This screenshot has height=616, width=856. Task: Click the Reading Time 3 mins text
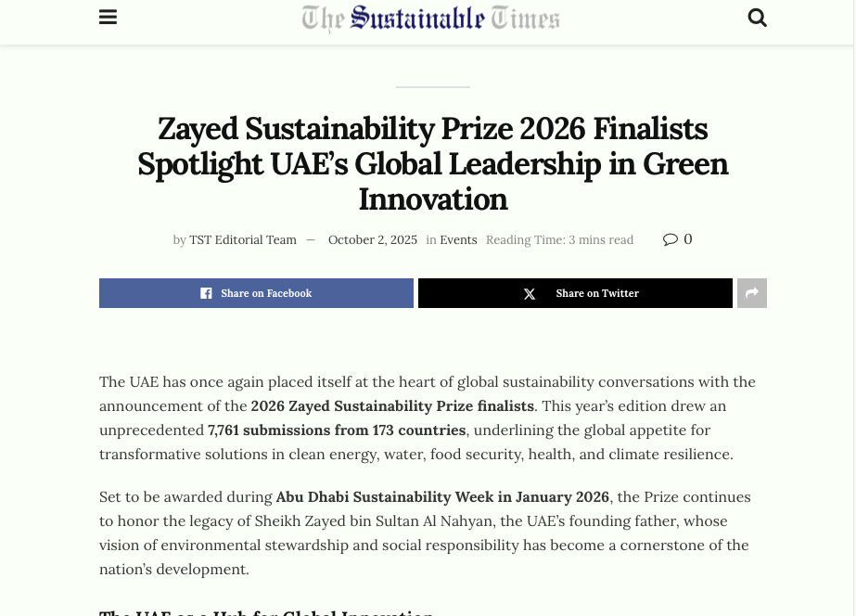click(x=559, y=240)
